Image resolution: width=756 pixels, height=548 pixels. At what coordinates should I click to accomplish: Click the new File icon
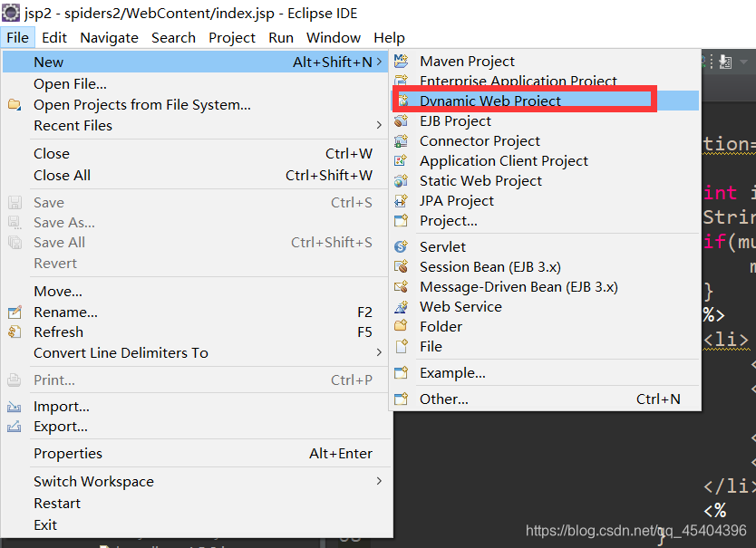402,347
